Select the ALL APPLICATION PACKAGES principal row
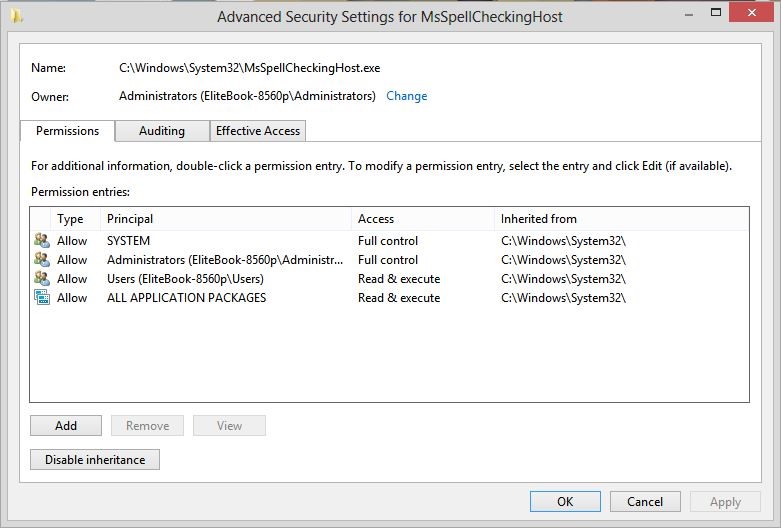Screen dimensions: 781x528 (389, 297)
